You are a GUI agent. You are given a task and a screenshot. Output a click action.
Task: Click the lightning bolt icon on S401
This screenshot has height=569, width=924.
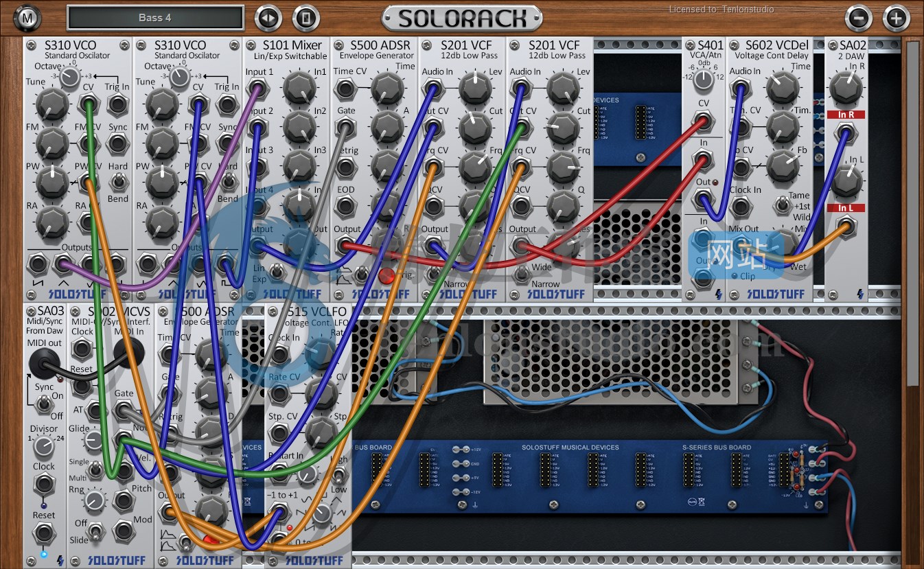tap(719, 294)
